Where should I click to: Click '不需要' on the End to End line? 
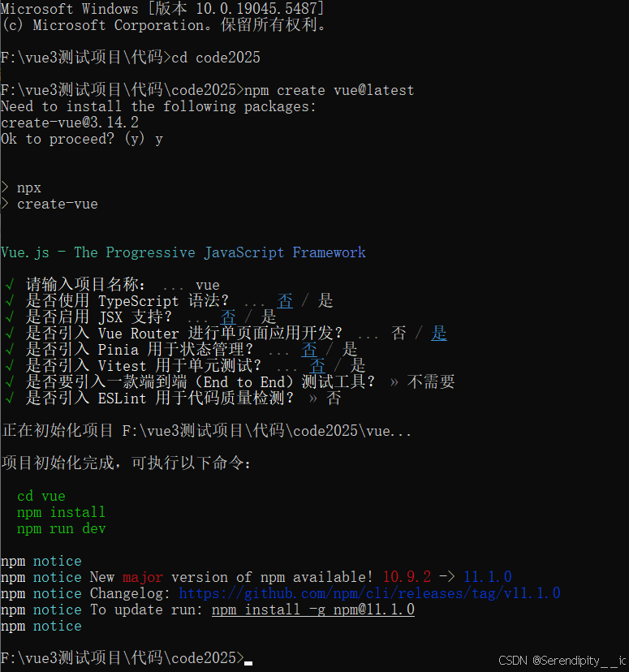coord(431,382)
